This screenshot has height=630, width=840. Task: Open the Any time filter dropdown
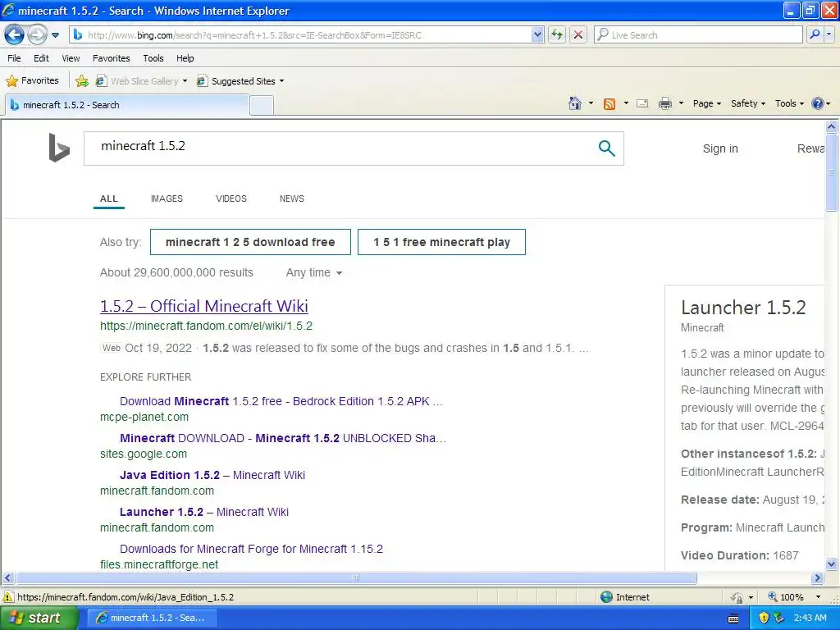(314, 272)
